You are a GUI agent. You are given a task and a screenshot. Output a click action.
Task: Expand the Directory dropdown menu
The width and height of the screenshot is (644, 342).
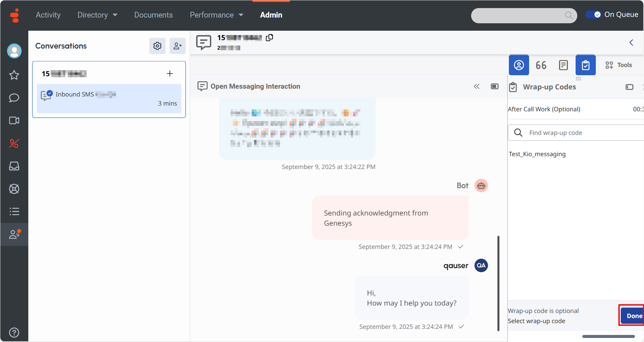pos(97,15)
